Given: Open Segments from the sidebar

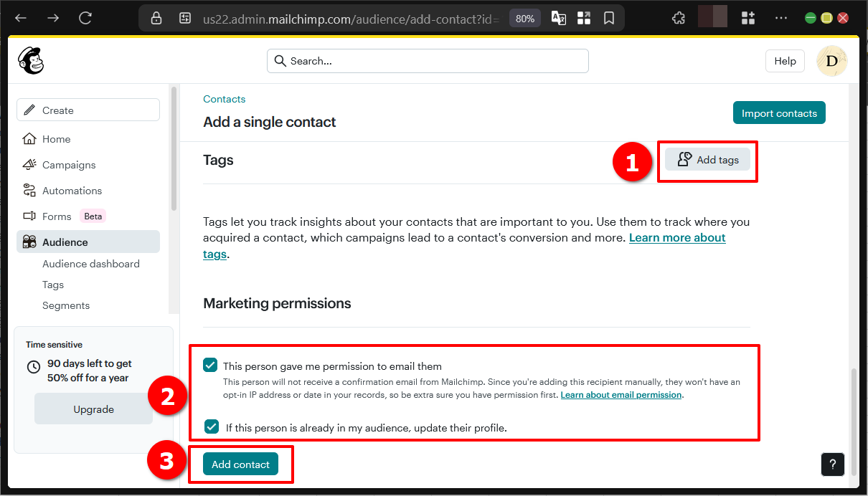Looking at the screenshot, I should click(x=65, y=305).
